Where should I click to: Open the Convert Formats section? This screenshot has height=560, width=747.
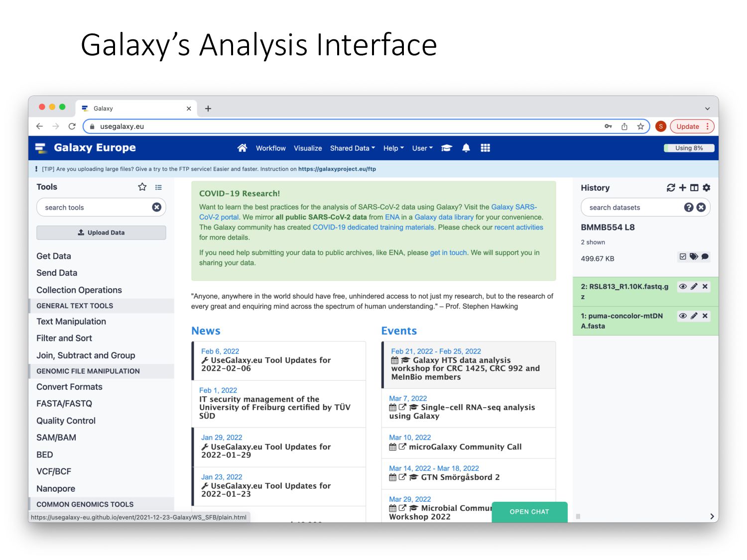(69, 387)
